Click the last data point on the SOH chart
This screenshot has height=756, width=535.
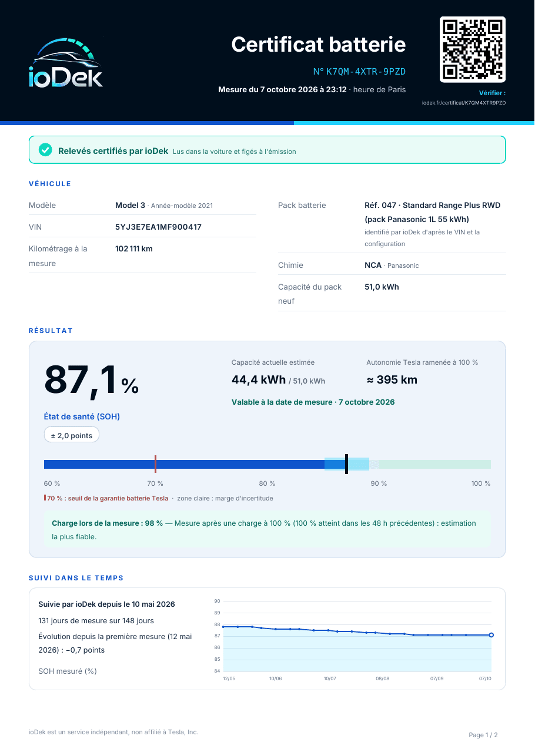coord(491,635)
